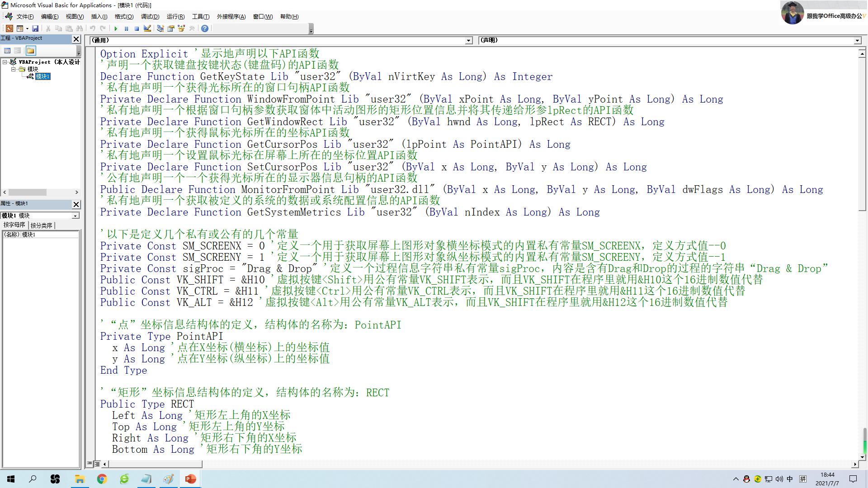Toggle Folders view in project panel
Image resolution: width=868 pixels, height=488 pixels.
point(30,51)
